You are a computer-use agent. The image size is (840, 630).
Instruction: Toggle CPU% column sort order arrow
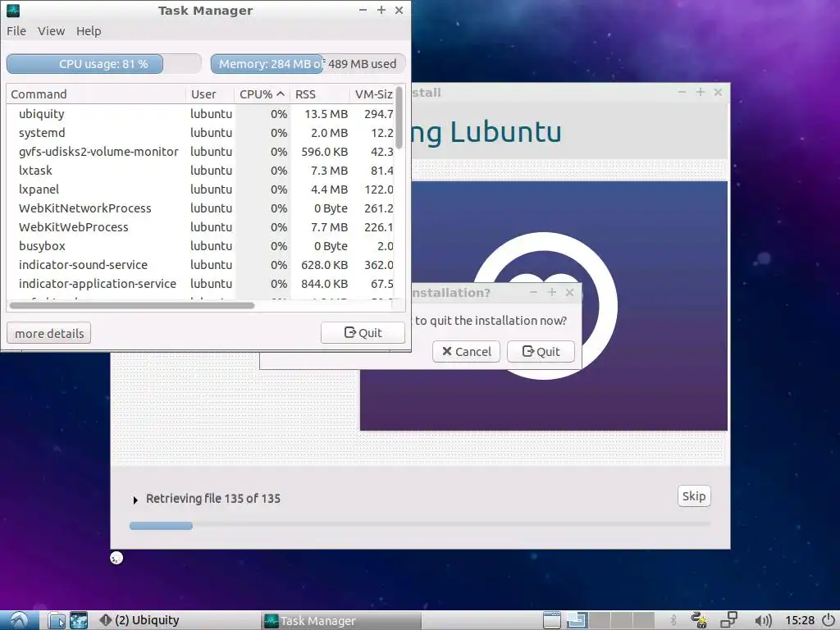pos(281,94)
